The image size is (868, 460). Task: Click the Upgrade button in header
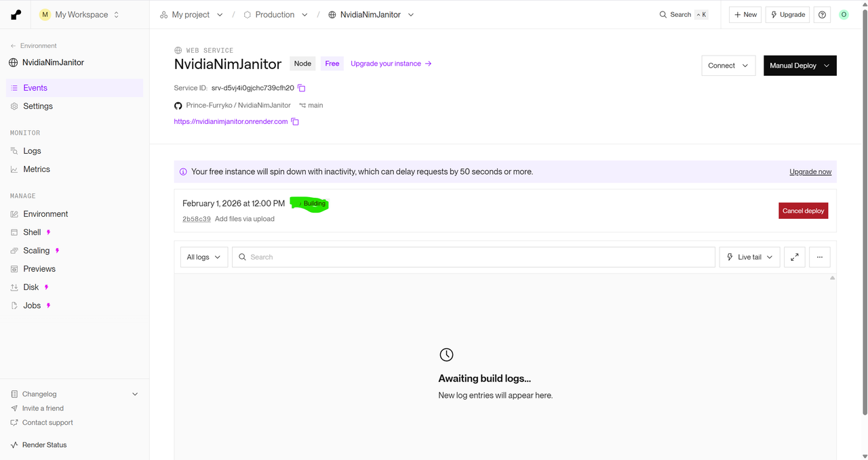tap(787, 14)
